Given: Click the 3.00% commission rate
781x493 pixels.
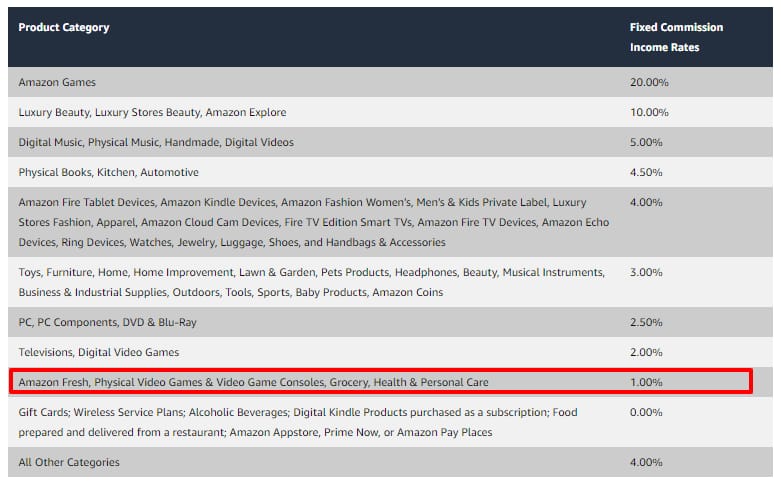Looking at the screenshot, I should [x=646, y=272].
